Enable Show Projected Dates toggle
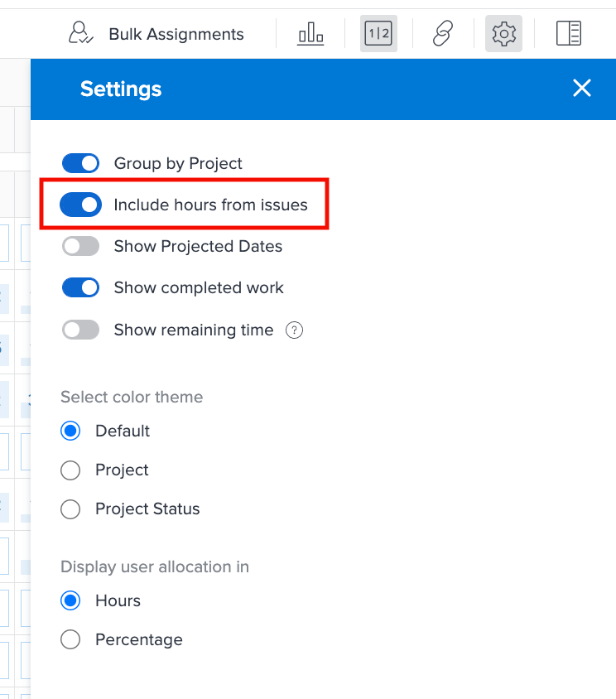 80,246
